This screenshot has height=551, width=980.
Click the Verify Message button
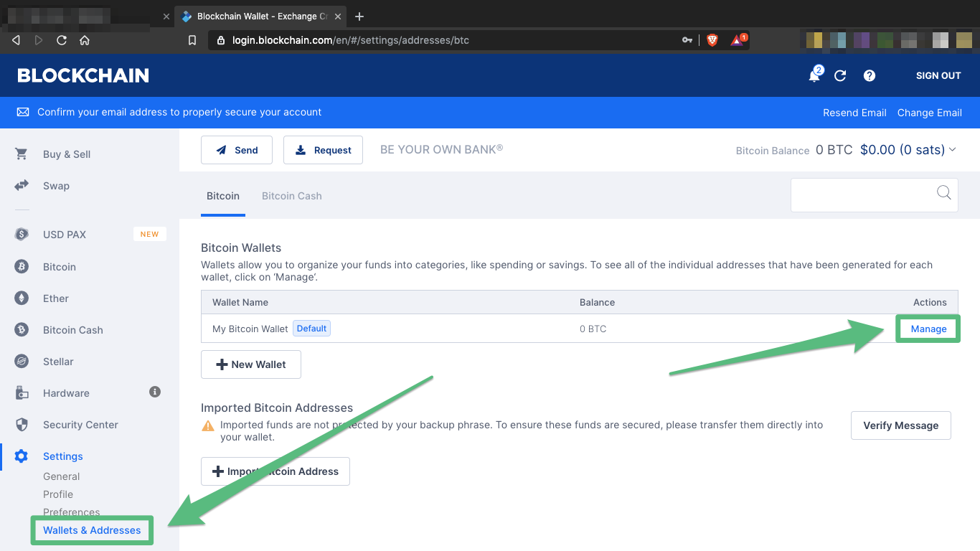pos(901,425)
